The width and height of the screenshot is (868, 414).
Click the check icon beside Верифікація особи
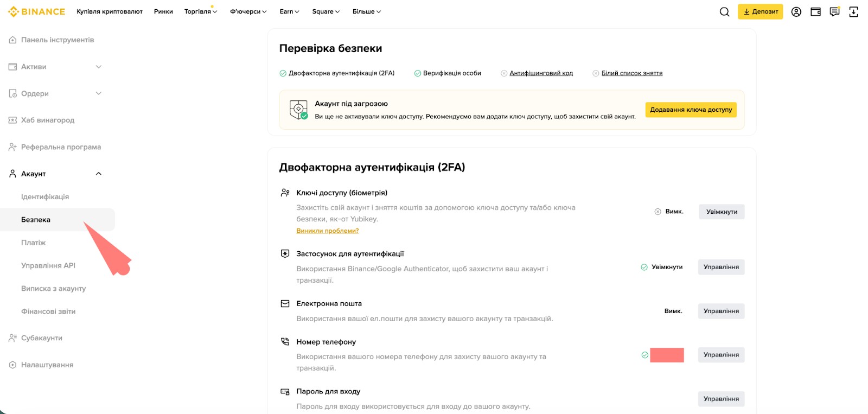418,73
